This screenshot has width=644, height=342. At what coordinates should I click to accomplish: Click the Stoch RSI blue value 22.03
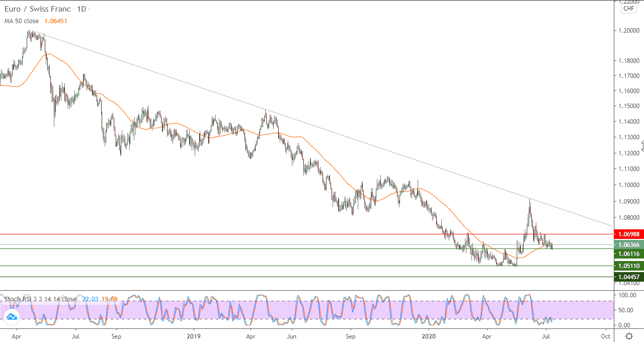coord(90,299)
